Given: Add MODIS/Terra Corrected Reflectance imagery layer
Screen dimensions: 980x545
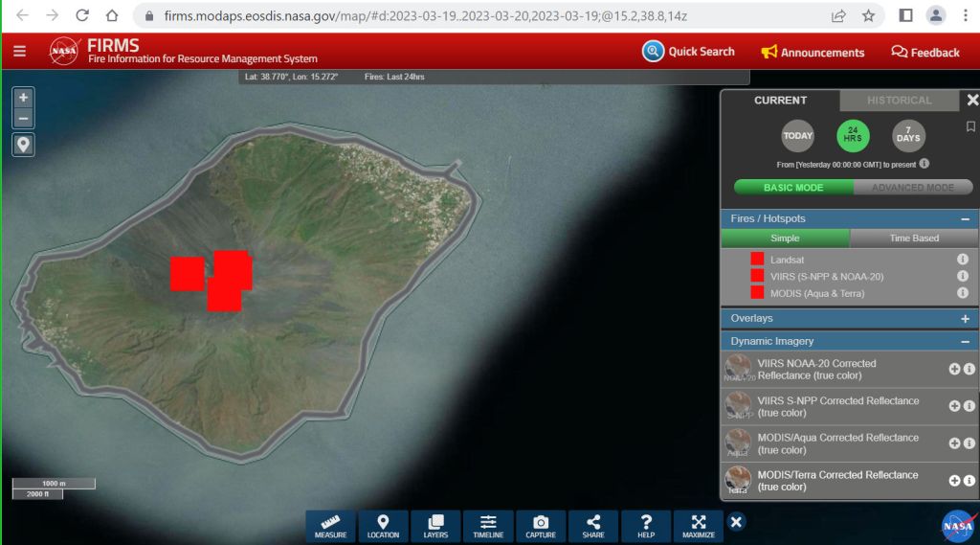Looking at the screenshot, I should tap(954, 481).
